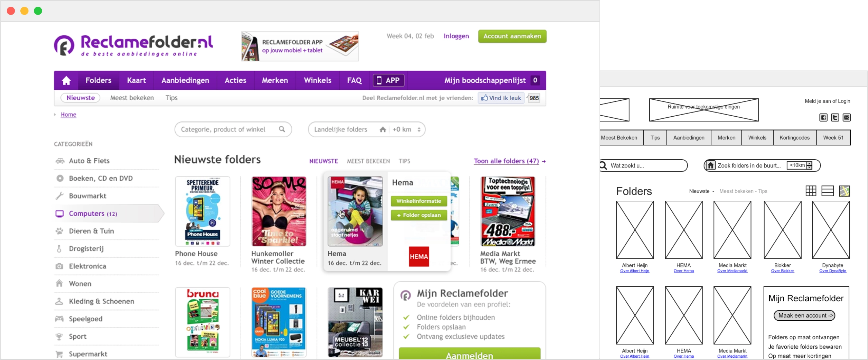The image size is (868, 360).
Task: Click the green Aanmelden button
Action: pos(470,354)
